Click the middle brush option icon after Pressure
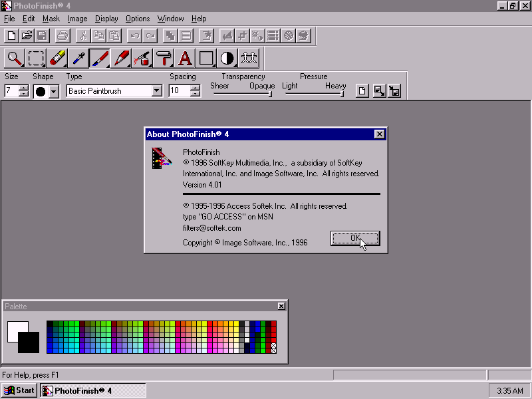The width and height of the screenshot is (532, 399). [379, 91]
